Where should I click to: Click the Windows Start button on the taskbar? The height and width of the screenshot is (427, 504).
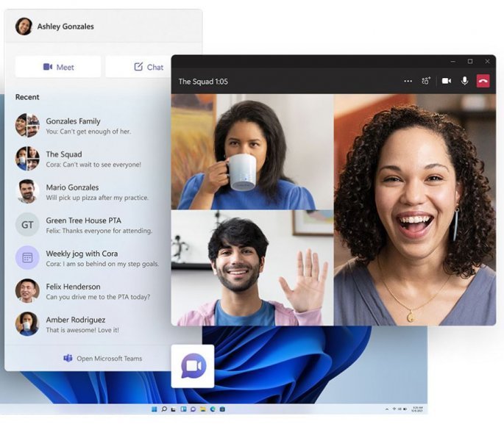tap(155, 409)
